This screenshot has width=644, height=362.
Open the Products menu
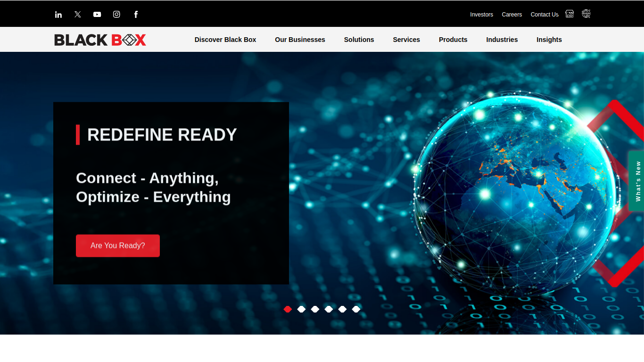click(x=453, y=40)
